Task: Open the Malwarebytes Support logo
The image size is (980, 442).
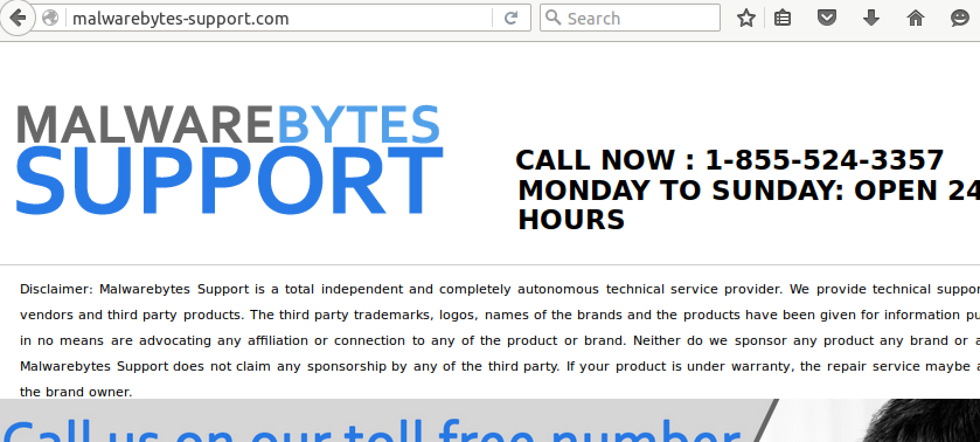Action: click(x=229, y=159)
